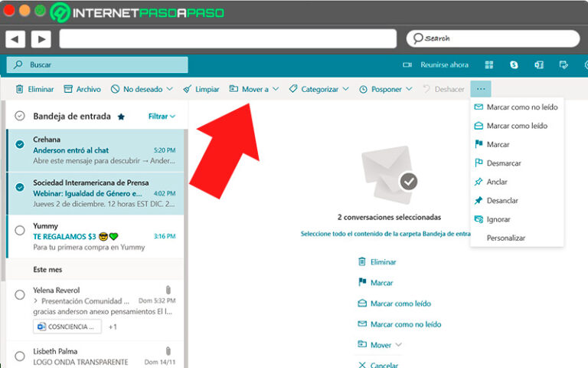Click the favorite star next to Bandeja de entrada

[121, 117]
